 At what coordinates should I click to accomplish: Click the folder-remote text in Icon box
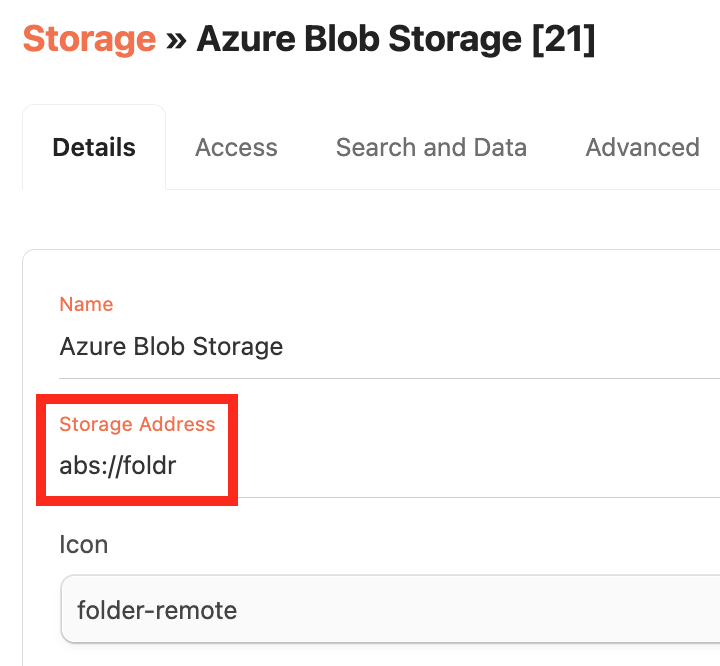coord(157,609)
